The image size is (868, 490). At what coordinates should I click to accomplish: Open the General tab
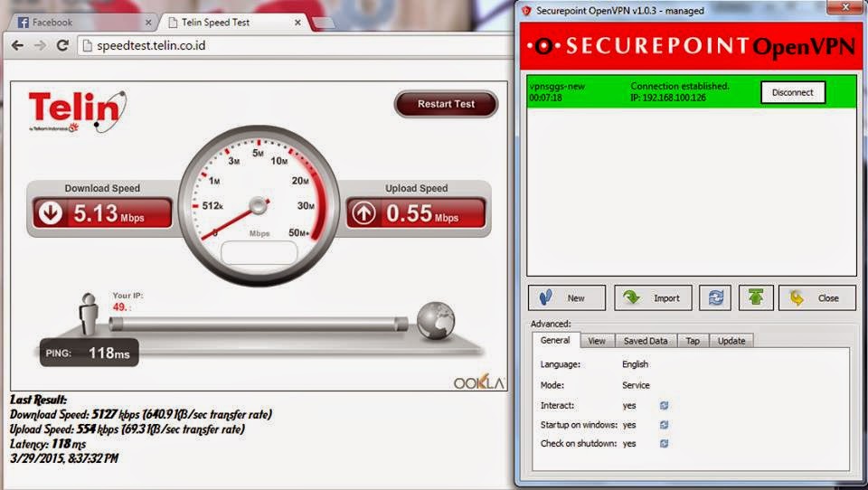pyautogui.click(x=555, y=340)
